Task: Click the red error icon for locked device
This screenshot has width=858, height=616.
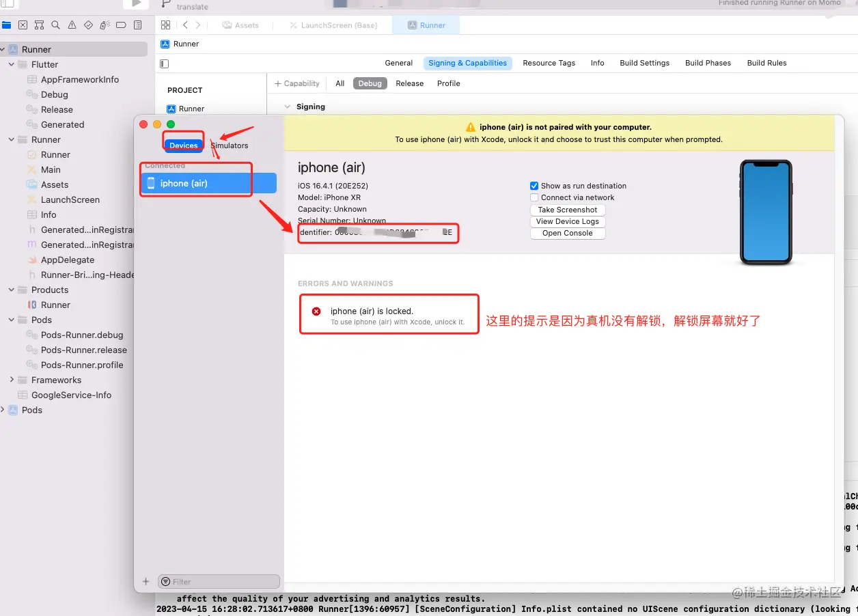Action: click(x=316, y=311)
